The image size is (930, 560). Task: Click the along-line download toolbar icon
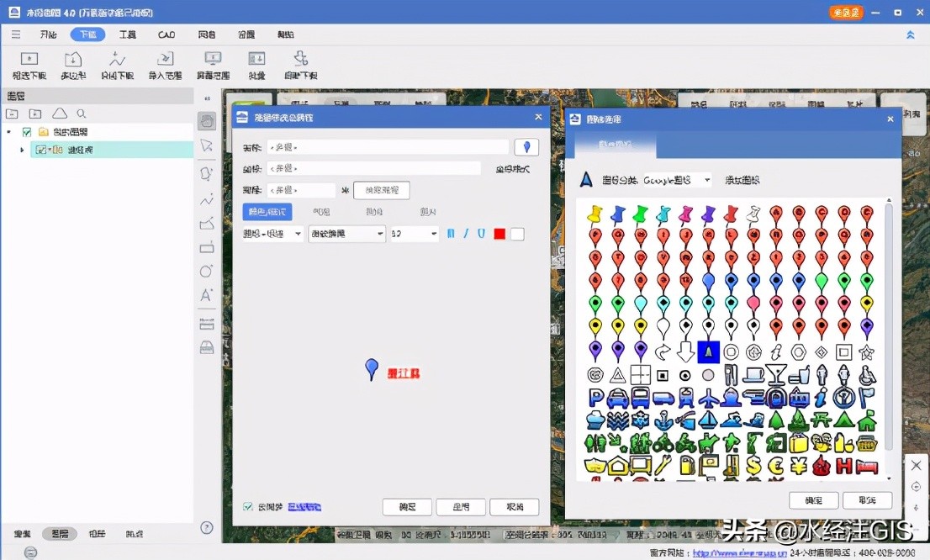click(x=117, y=66)
